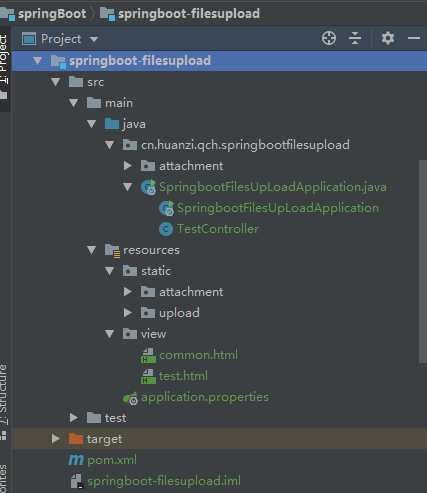Collapse the static folder arrow
Screen dimensions: 427x493
pyautogui.click(x=110, y=271)
